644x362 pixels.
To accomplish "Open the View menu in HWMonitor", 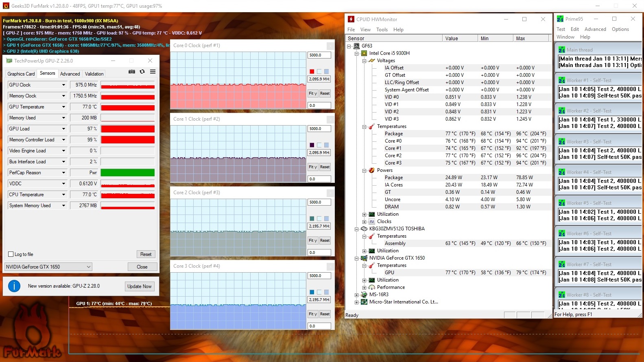I will (x=365, y=30).
